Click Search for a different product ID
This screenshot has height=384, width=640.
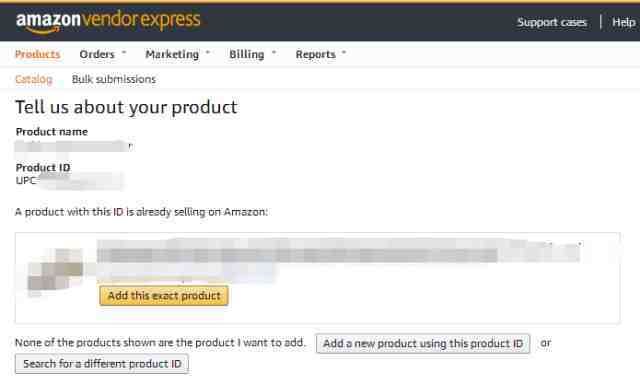[x=102, y=364]
